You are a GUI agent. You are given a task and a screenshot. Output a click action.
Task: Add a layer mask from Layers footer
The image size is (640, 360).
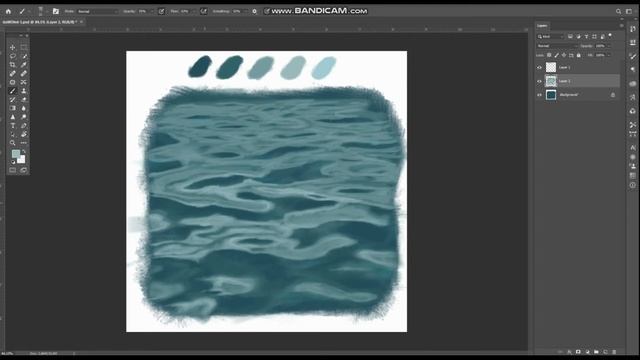[578, 352]
